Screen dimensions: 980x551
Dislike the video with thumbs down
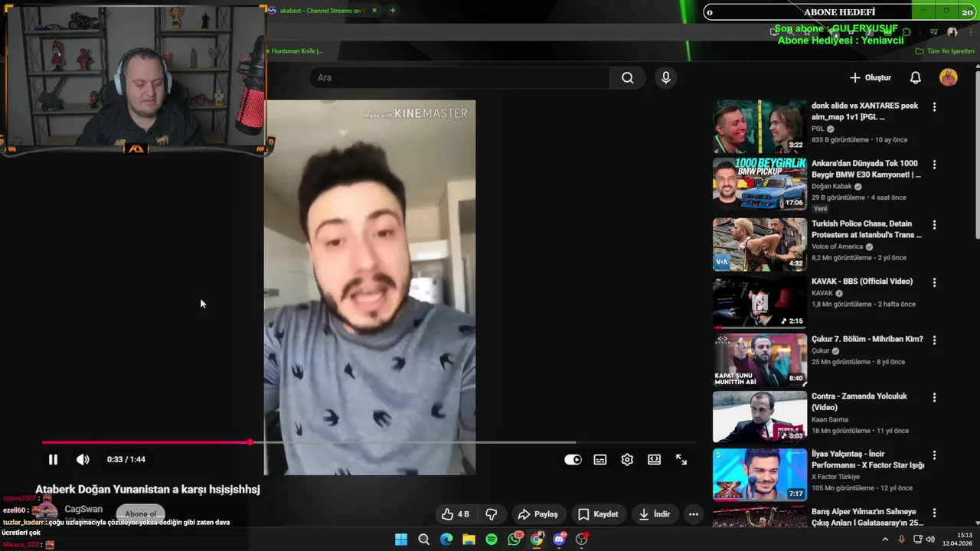[492, 514]
